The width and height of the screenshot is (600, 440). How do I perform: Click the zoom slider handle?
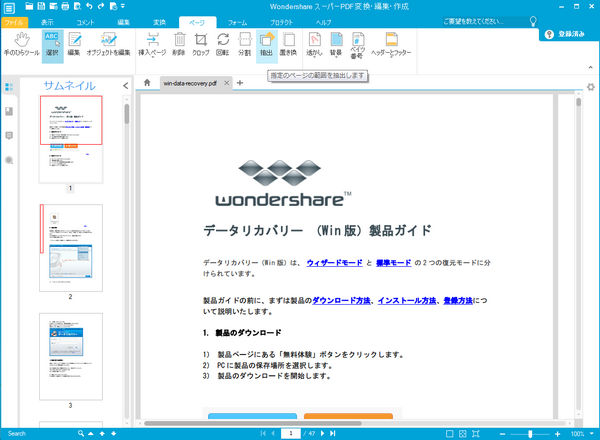coord(530,433)
